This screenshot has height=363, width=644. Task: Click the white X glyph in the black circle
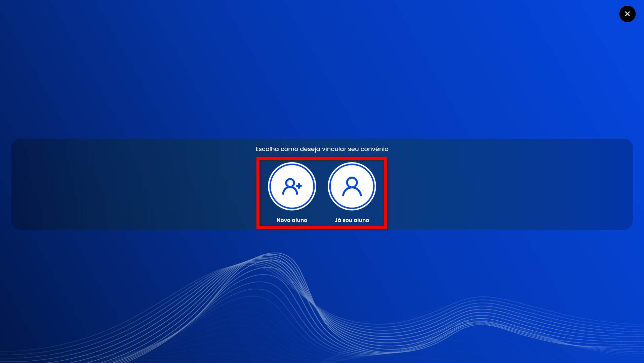[627, 14]
